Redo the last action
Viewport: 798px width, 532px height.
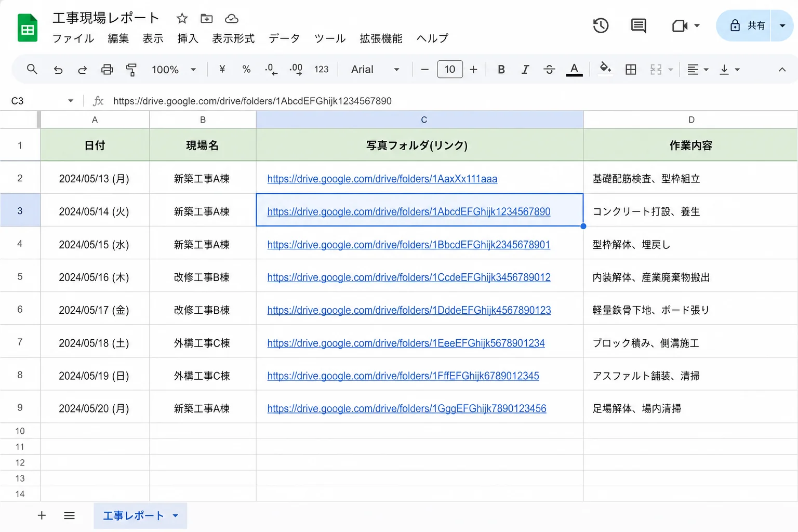[82, 70]
